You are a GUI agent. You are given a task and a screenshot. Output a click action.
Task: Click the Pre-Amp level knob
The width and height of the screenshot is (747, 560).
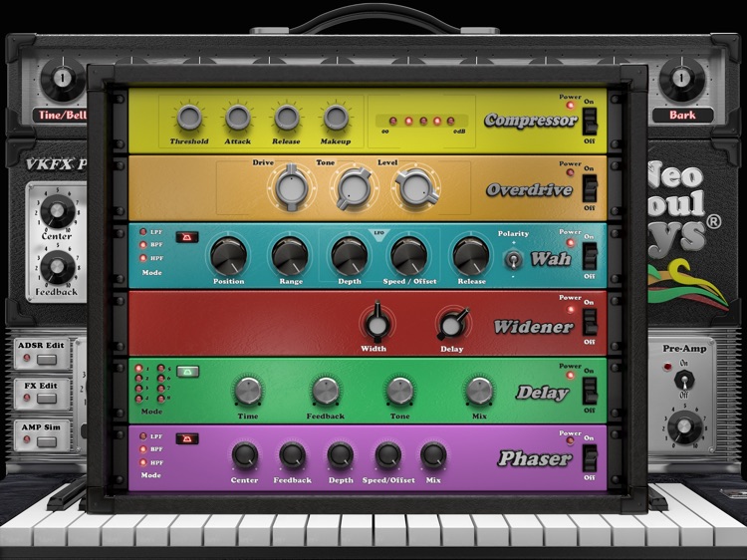[x=684, y=426]
